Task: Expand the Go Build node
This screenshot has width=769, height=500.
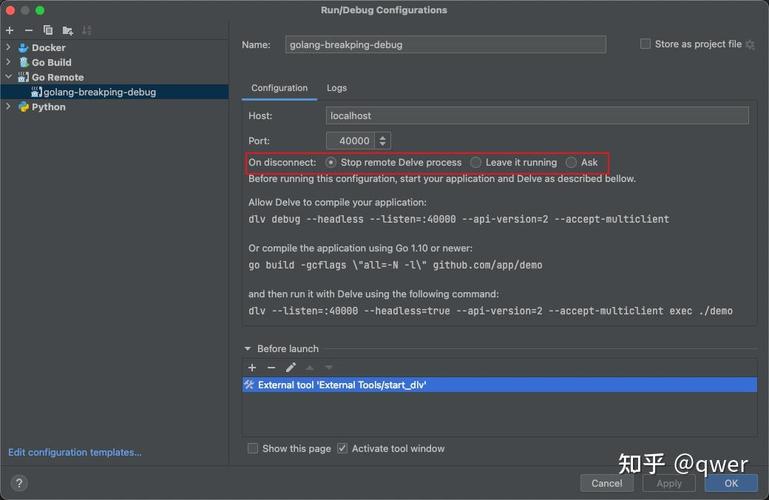Action: [8, 62]
